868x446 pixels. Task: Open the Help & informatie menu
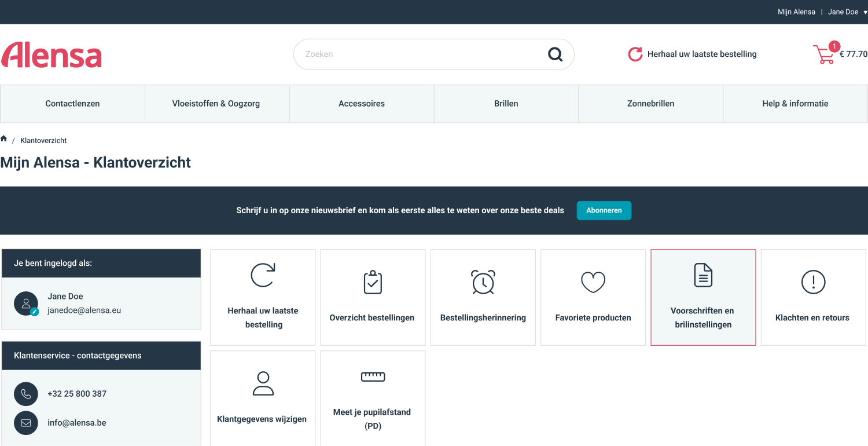[795, 104]
